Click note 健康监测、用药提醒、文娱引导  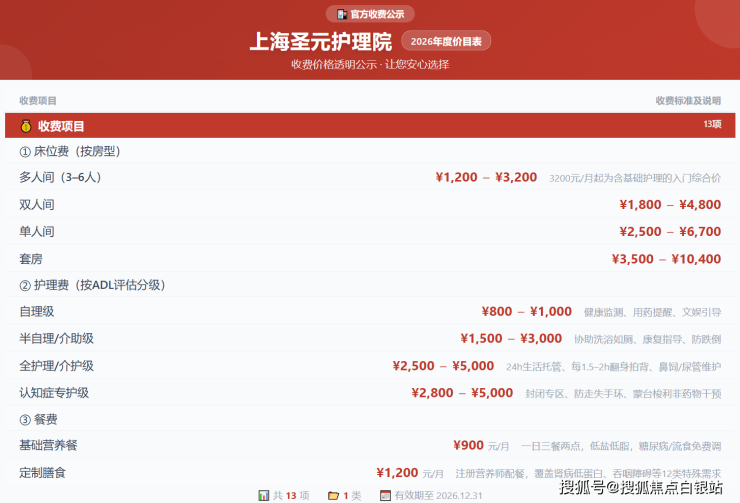click(x=652, y=312)
